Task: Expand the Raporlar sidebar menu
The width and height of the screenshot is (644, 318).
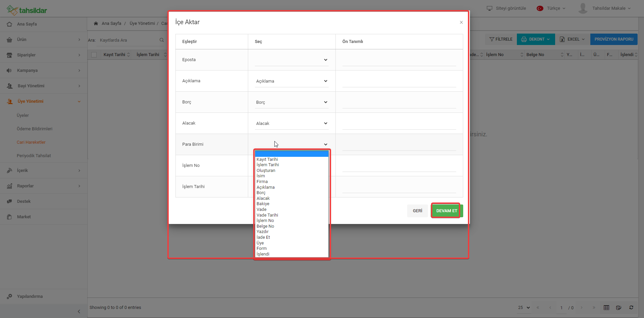Action: 44,186
